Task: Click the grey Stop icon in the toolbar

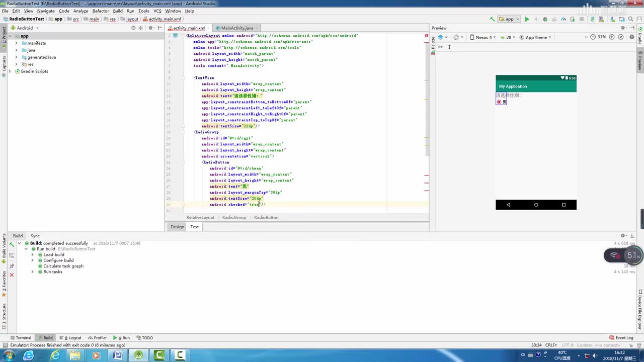Action: click(x=582, y=19)
